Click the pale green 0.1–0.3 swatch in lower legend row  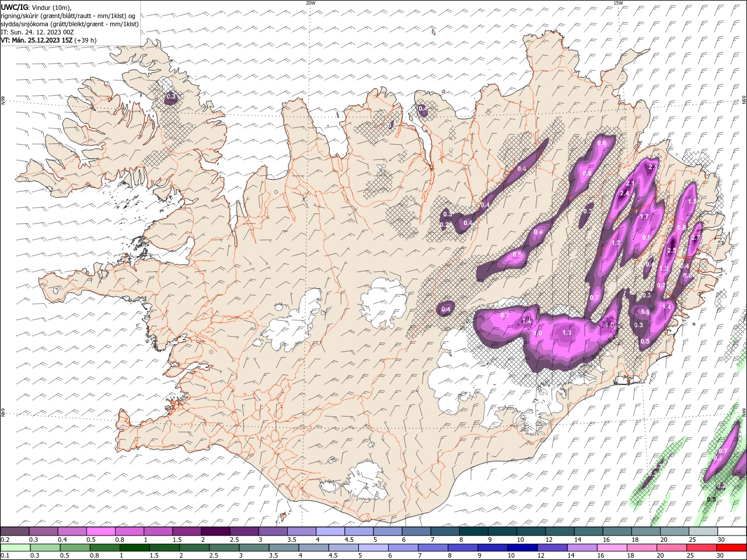(x=16, y=548)
